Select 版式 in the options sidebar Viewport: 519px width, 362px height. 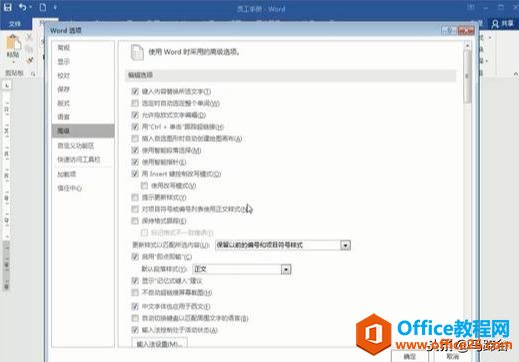pos(64,103)
